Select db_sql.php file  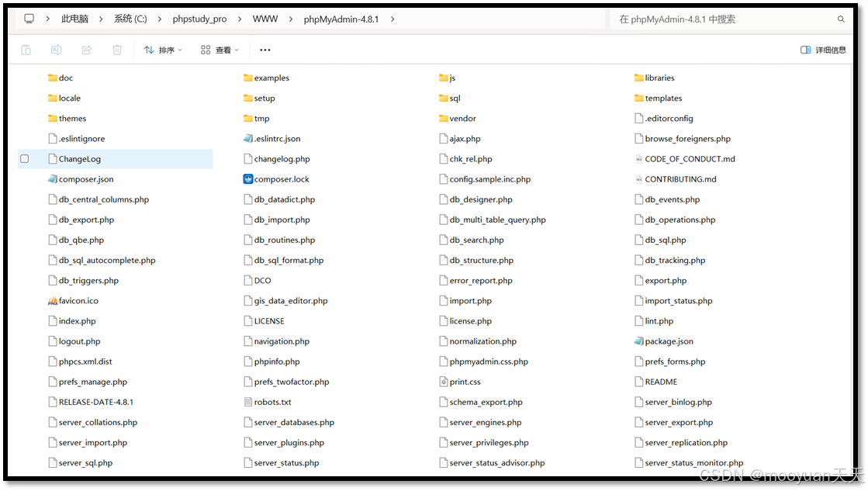click(x=660, y=240)
